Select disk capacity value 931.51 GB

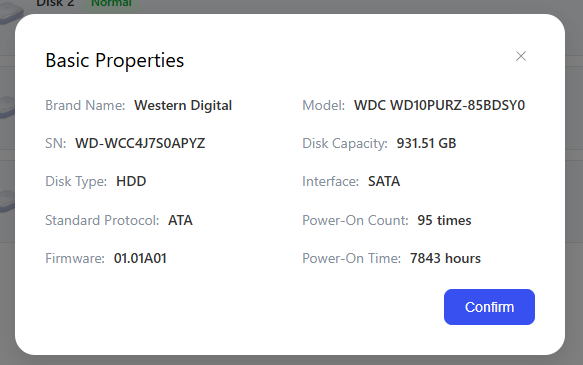click(x=426, y=143)
